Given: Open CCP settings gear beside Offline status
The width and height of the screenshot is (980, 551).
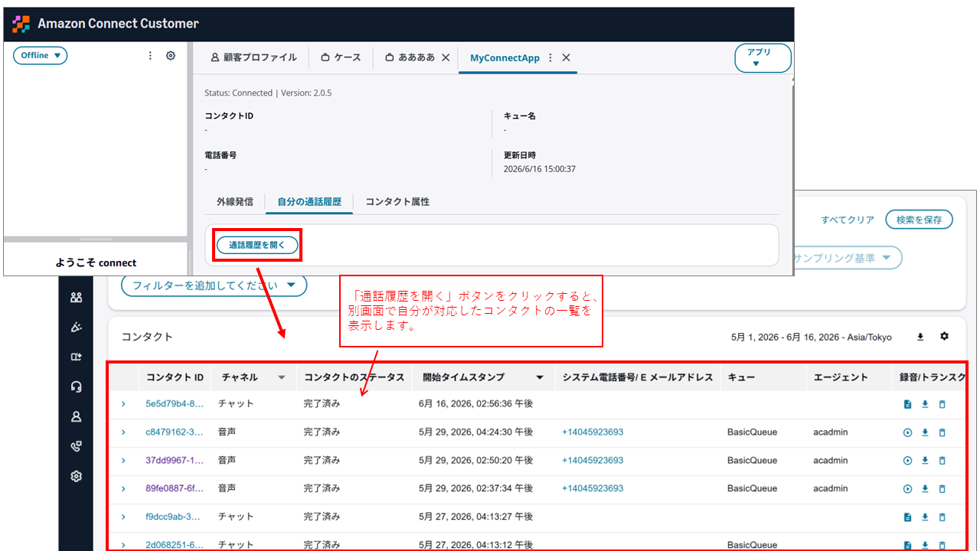Looking at the screenshot, I should point(171,55).
